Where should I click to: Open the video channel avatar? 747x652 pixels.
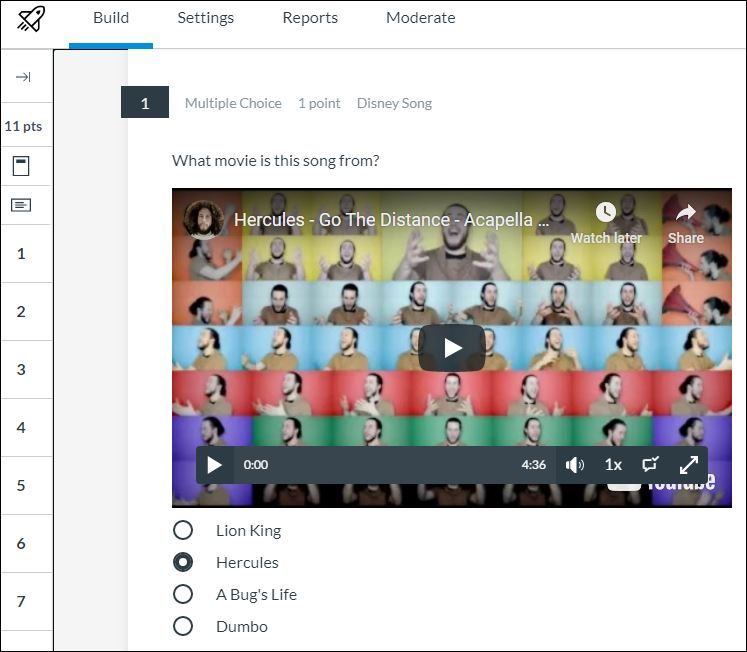204,220
